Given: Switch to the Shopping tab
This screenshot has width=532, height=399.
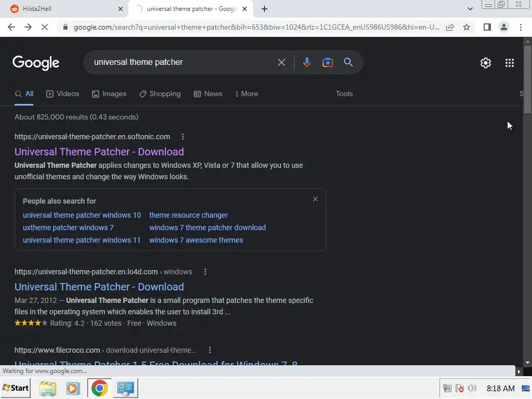Looking at the screenshot, I should click(x=160, y=94).
